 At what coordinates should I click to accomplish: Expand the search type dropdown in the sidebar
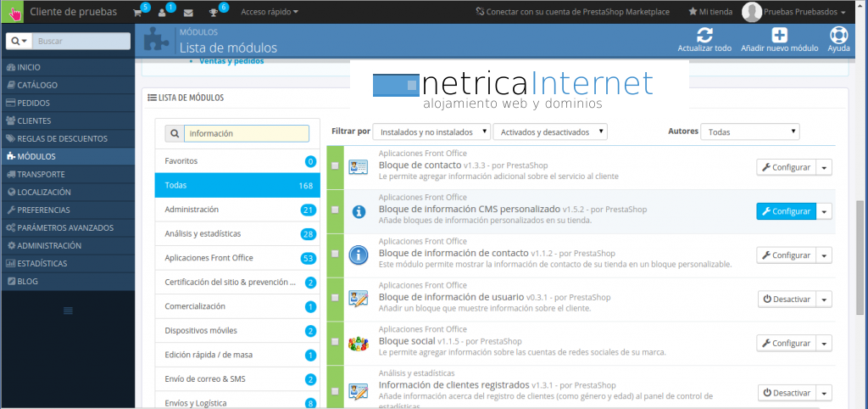click(19, 41)
